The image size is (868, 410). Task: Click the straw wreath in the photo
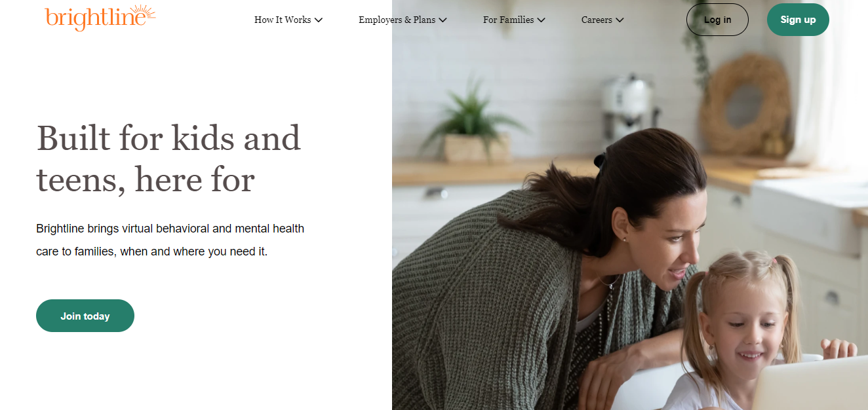(744, 103)
